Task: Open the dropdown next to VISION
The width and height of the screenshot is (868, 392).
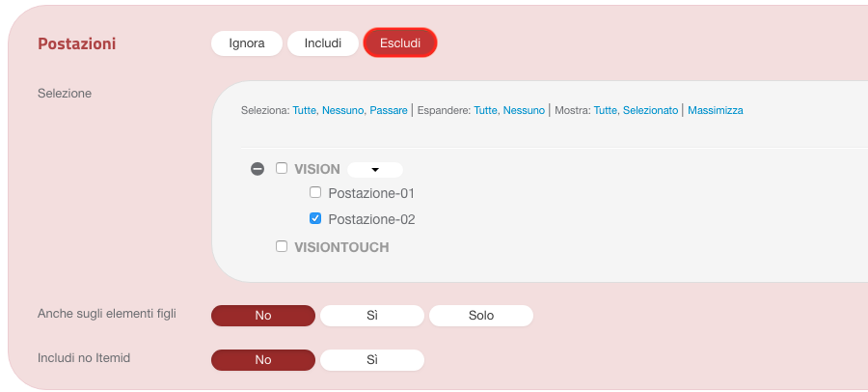Action: click(x=375, y=170)
